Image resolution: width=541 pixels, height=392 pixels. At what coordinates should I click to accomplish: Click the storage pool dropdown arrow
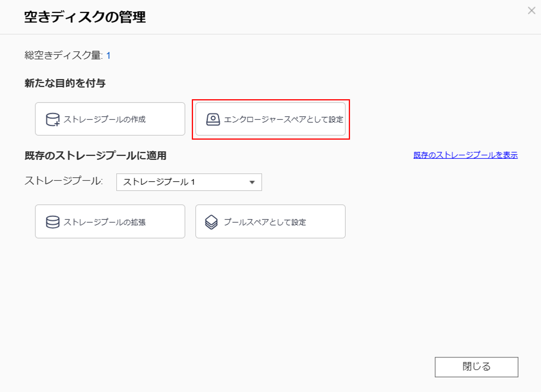(x=252, y=182)
